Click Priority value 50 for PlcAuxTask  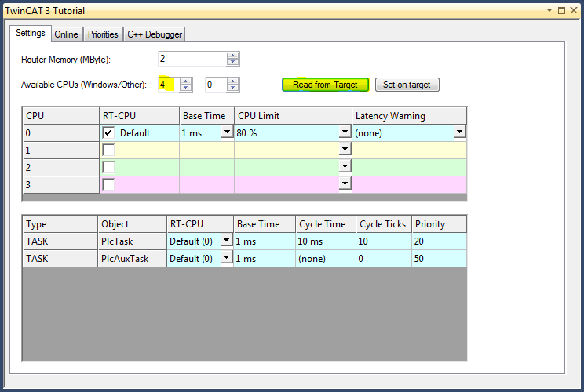click(439, 259)
